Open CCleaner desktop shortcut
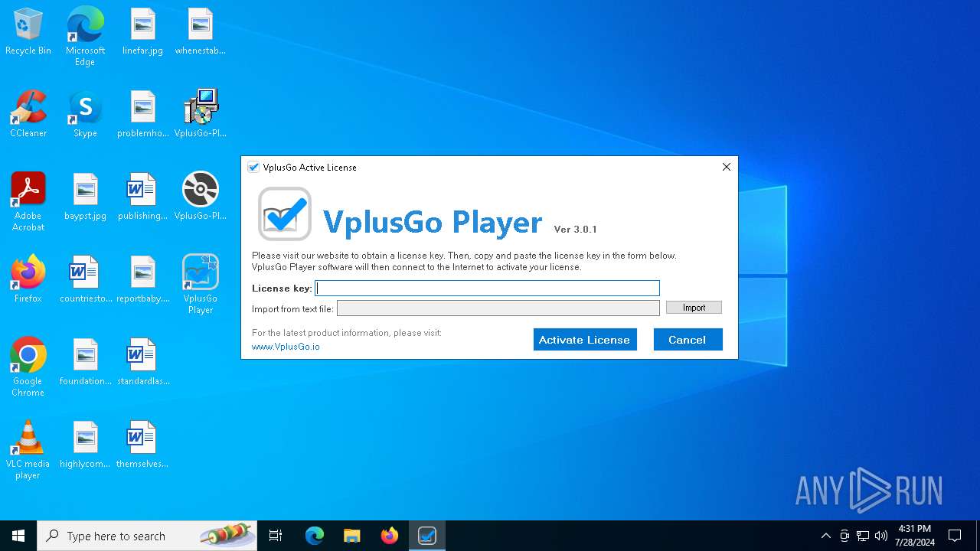This screenshot has width=980, height=551. coord(28,115)
